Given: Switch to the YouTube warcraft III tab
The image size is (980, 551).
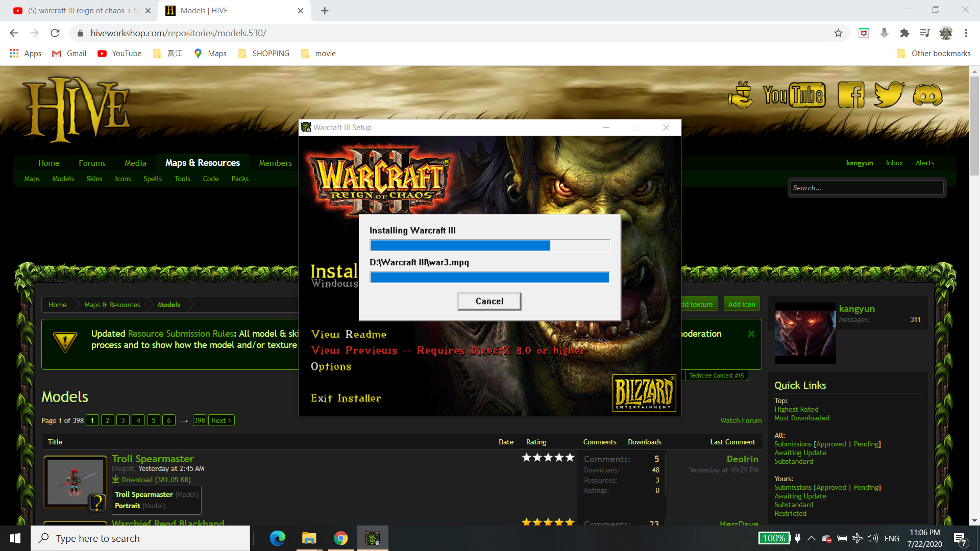Looking at the screenshot, I should [x=82, y=11].
